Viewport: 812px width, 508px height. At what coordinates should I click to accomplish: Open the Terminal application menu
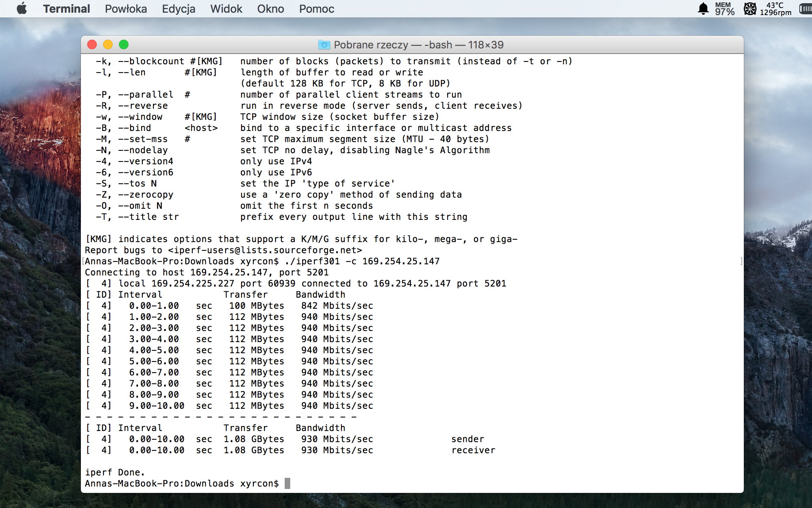click(66, 9)
